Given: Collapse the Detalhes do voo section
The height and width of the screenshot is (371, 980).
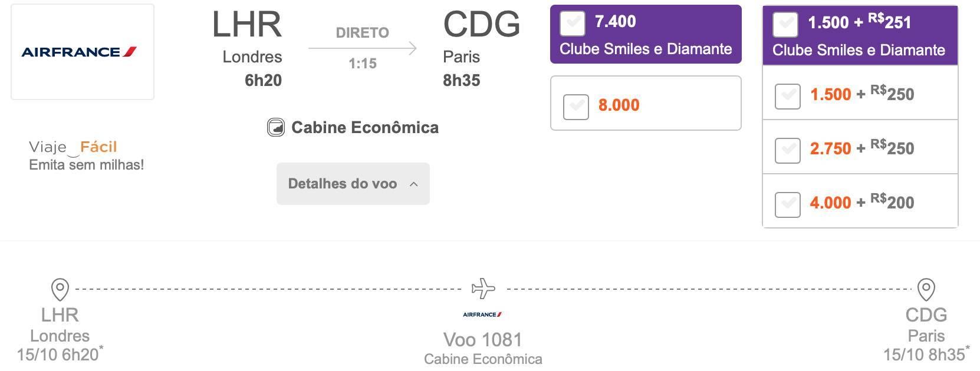Looking at the screenshot, I should 353,184.
